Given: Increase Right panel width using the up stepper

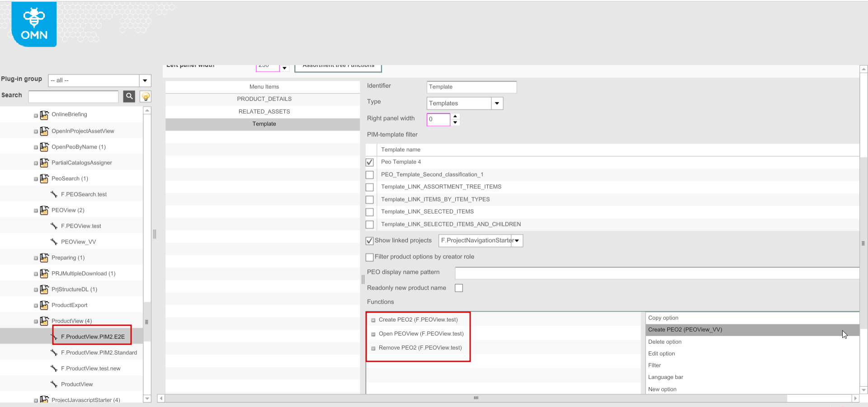Looking at the screenshot, I should 455,117.
